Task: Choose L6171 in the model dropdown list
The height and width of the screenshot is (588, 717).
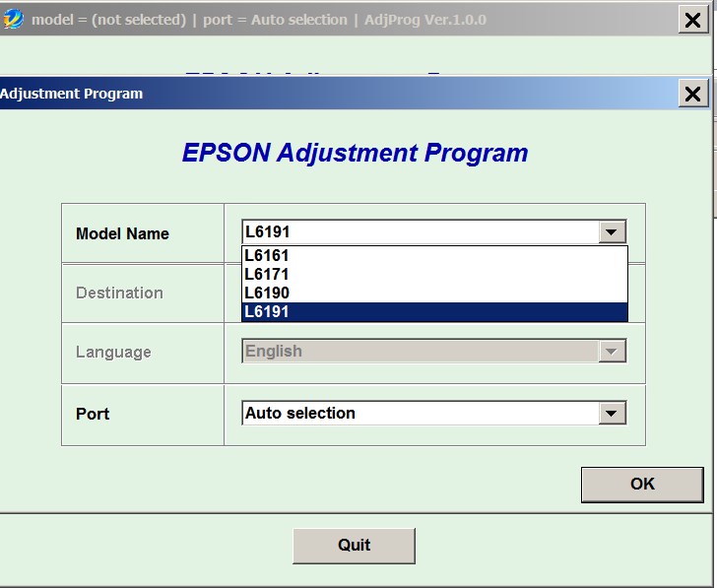Action: tap(434, 275)
